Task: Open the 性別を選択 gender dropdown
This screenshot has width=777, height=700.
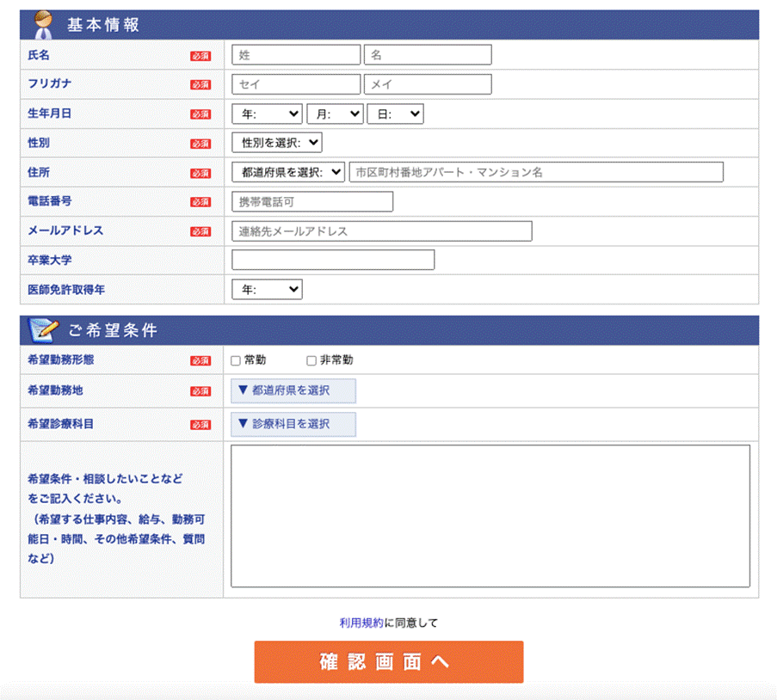Action: (277, 143)
